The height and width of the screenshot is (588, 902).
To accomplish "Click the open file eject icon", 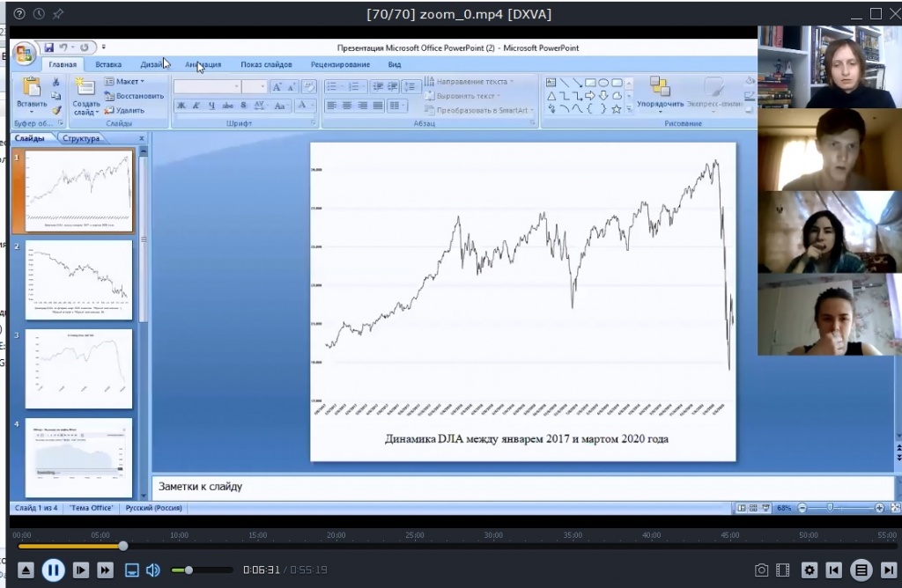I will (26, 570).
